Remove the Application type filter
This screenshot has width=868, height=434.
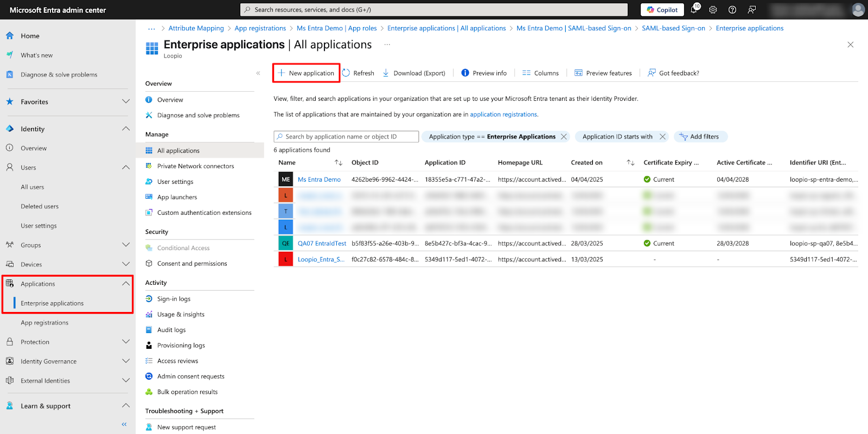564,137
